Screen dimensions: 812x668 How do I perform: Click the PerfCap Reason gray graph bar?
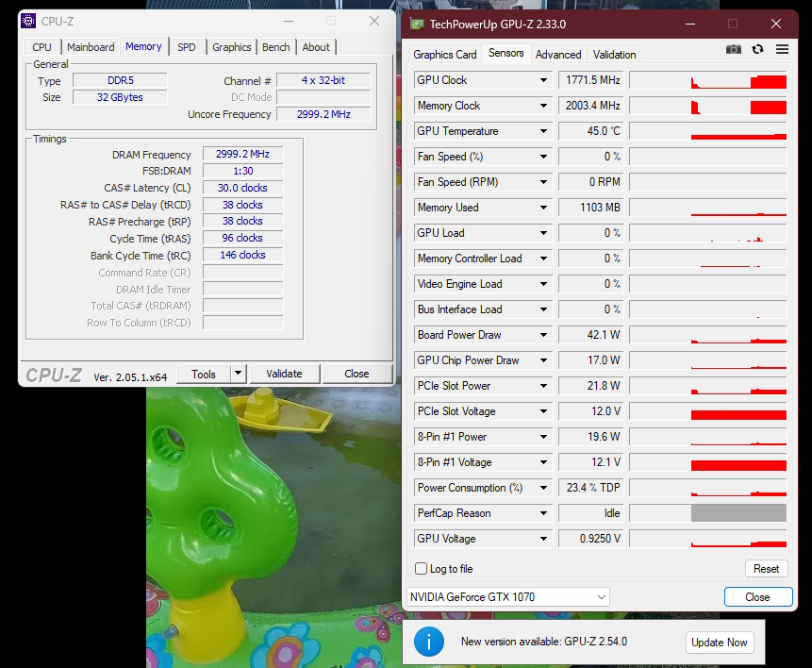point(738,513)
